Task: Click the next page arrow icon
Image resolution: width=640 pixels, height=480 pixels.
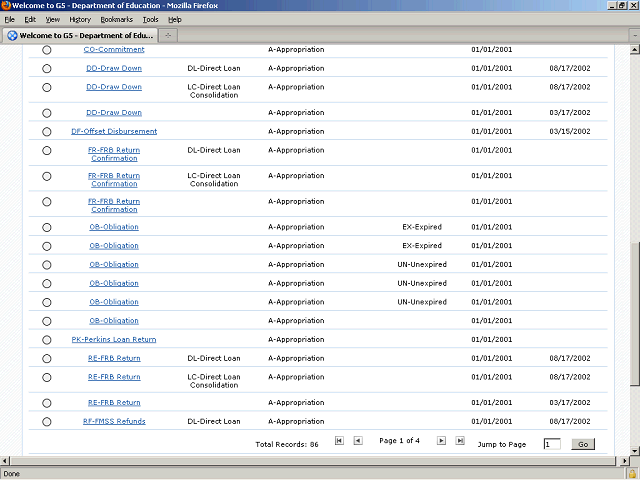Action: [440, 441]
